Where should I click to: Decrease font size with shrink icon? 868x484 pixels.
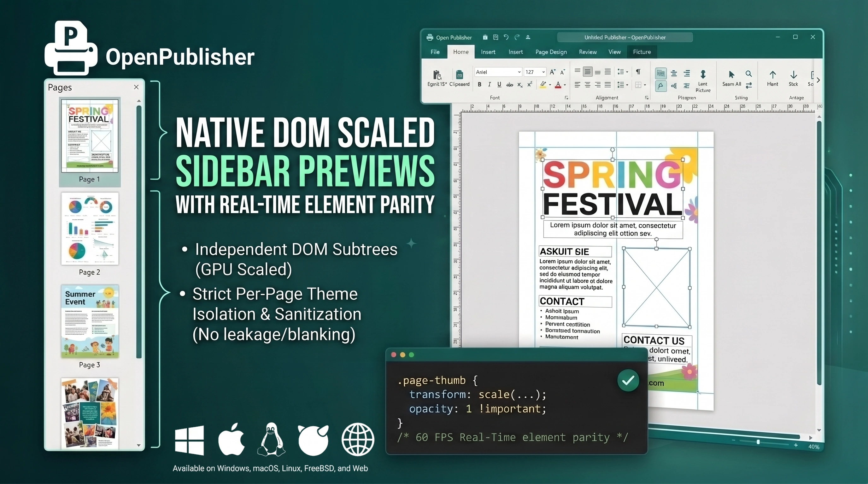562,72
